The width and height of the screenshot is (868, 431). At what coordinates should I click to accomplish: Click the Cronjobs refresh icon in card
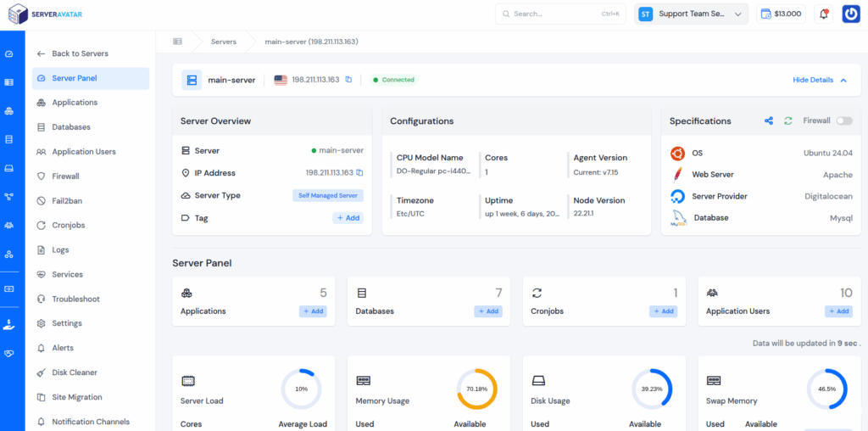click(x=537, y=293)
